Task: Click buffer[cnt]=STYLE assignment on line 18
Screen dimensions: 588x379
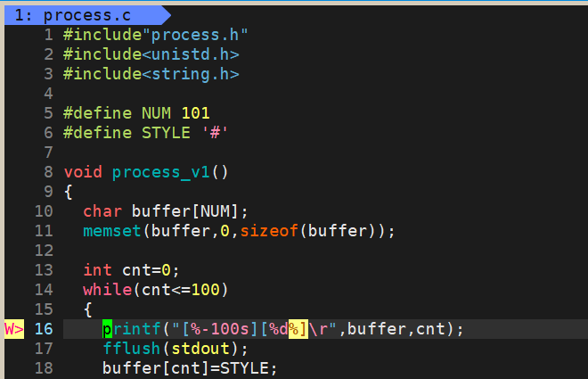Action: 190,368
